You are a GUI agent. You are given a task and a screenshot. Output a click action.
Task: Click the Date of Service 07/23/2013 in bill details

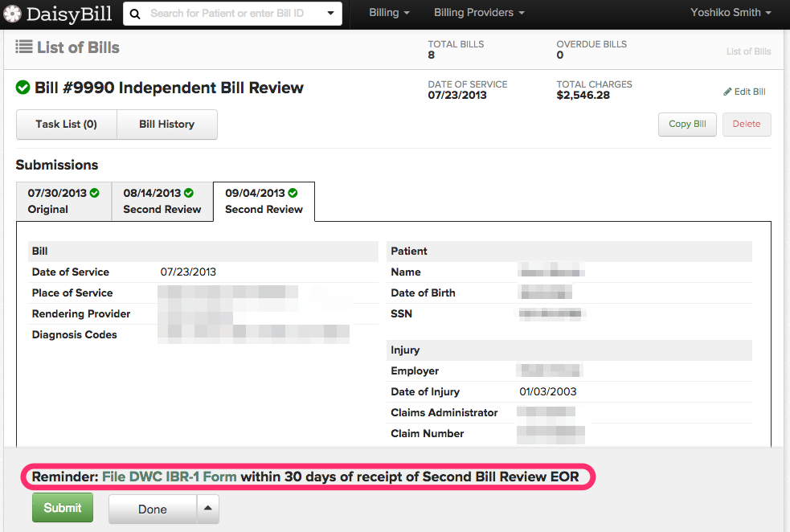tap(188, 272)
